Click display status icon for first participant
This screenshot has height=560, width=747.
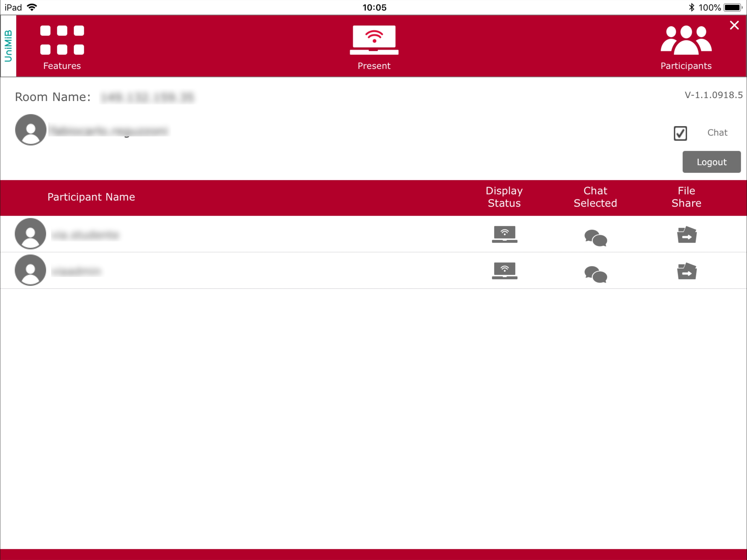[504, 234]
